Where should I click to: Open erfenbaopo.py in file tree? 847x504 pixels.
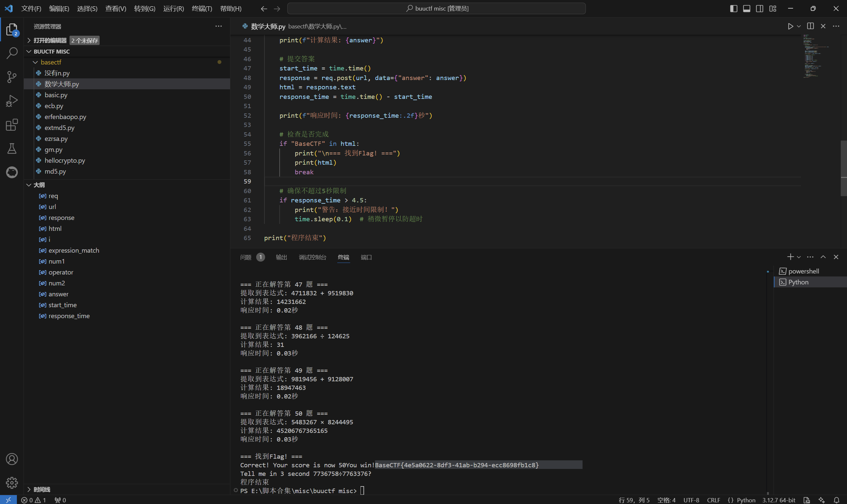tap(127, 116)
